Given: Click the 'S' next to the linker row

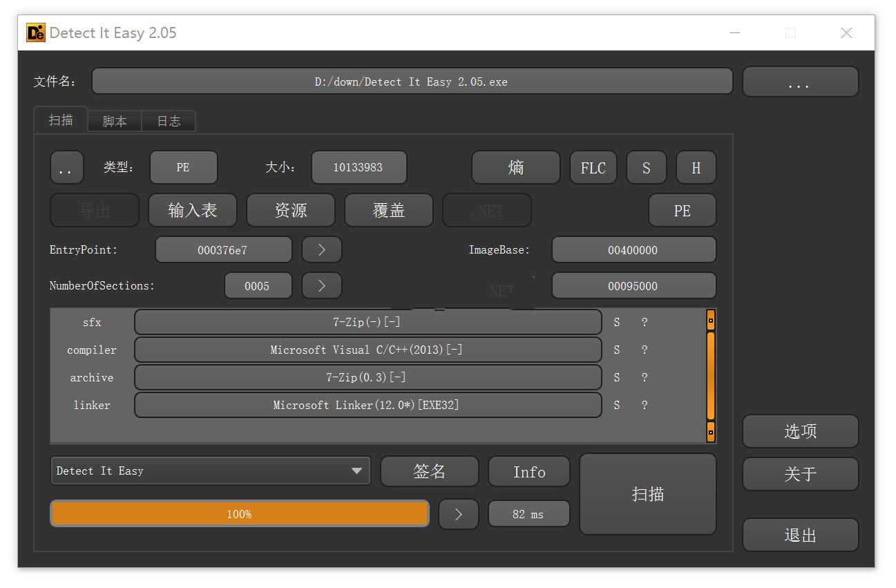Looking at the screenshot, I should pyautogui.click(x=617, y=406).
